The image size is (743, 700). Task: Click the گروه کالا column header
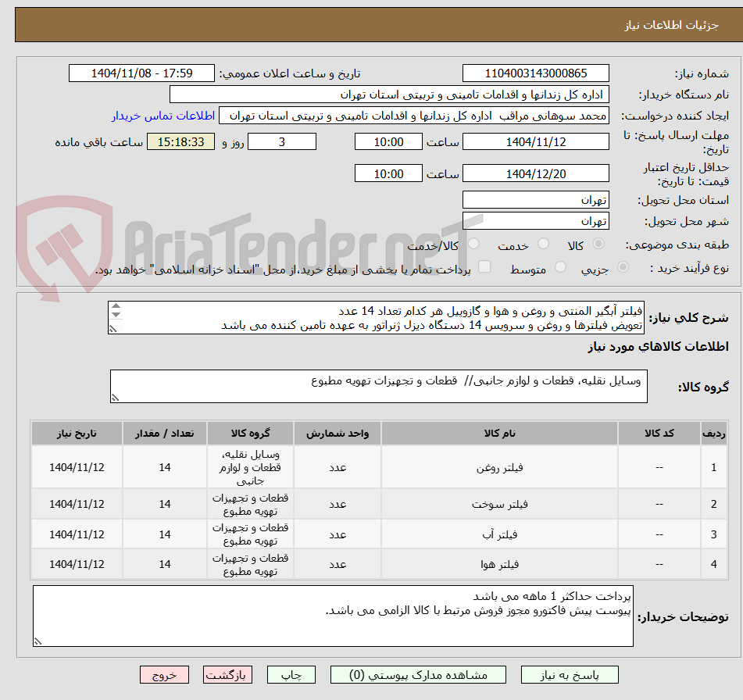[250, 433]
